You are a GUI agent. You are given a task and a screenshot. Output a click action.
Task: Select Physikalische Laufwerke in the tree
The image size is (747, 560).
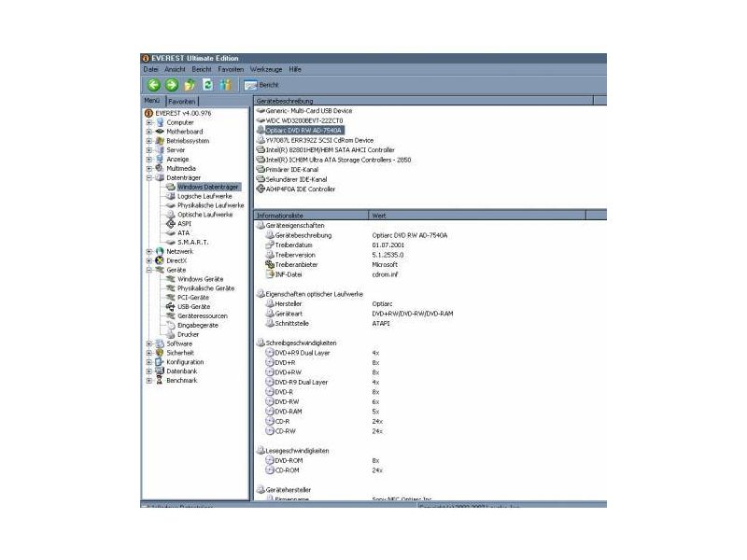click(211, 205)
